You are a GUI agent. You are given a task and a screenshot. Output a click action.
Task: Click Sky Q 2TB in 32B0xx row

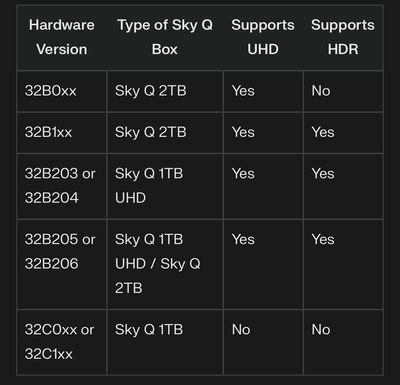[151, 91]
